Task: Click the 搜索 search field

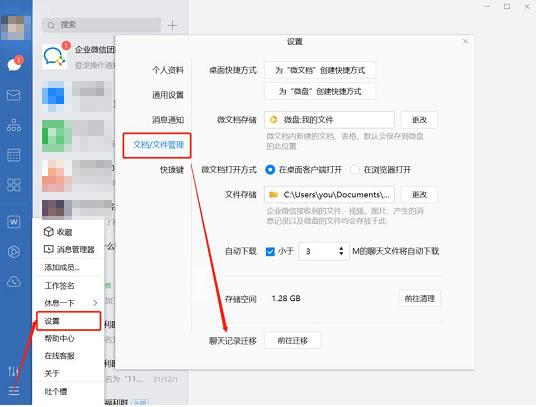Action: [101, 25]
